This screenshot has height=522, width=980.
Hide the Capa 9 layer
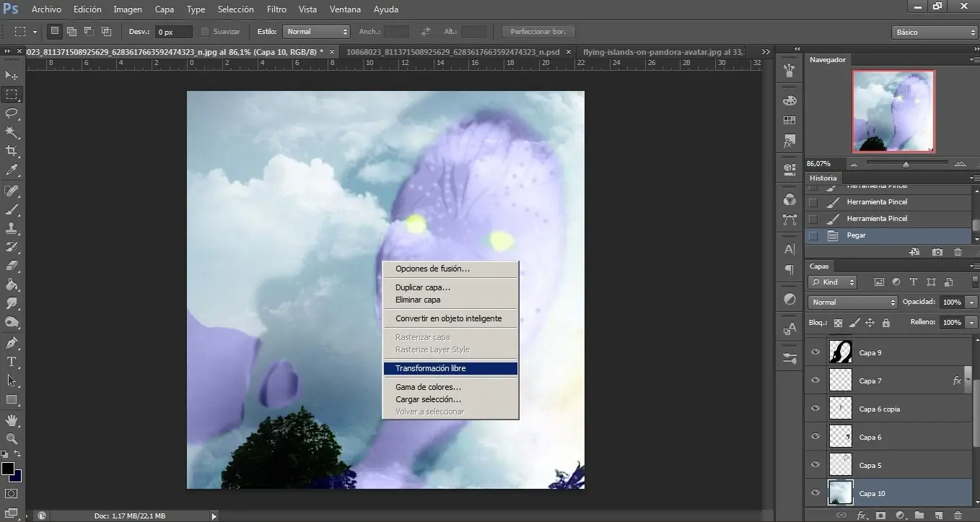815,352
